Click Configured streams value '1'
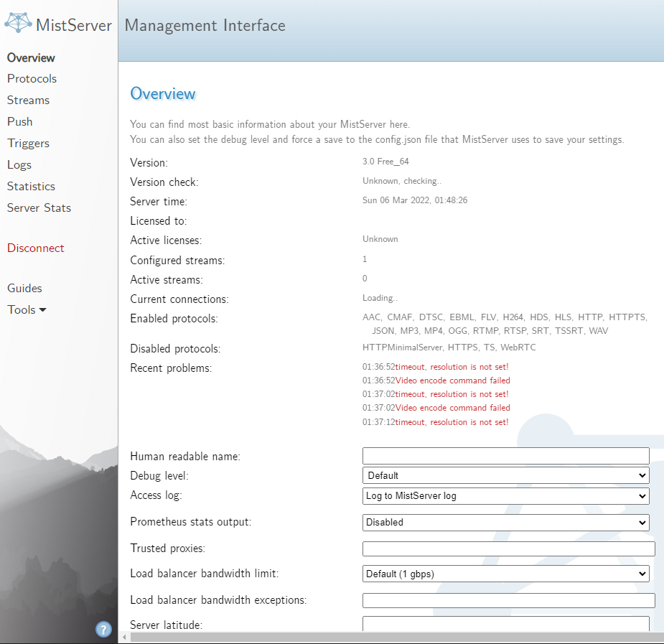664x644 pixels. click(365, 258)
